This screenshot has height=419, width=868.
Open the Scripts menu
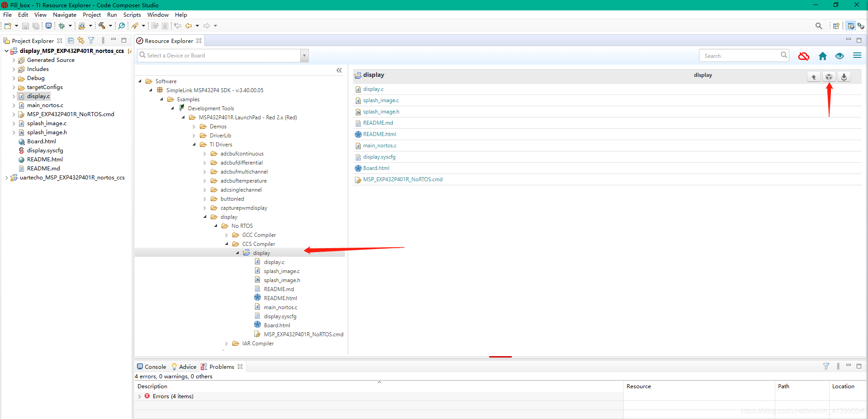(132, 14)
